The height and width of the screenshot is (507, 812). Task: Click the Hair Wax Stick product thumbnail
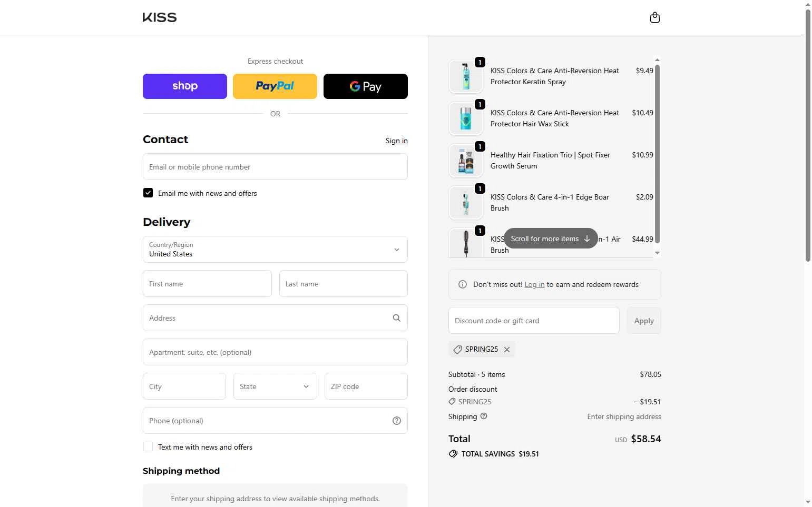(466, 118)
